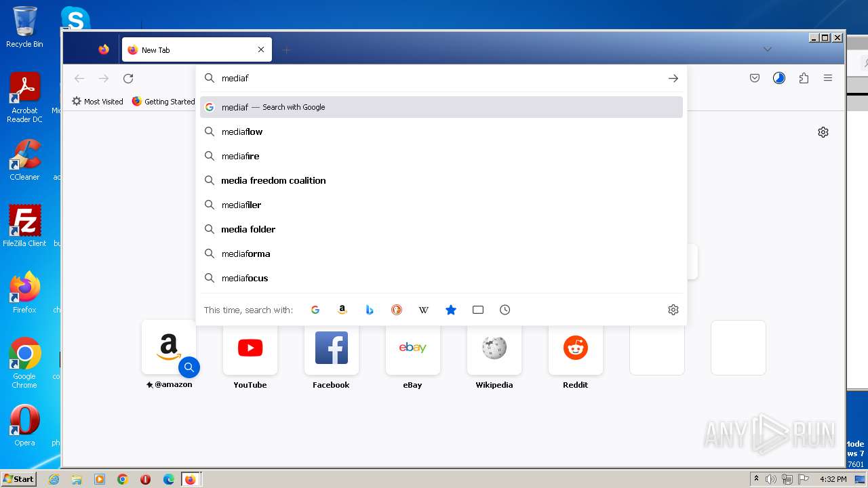Image resolution: width=868 pixels, height=488 pixels.
Task: Open Microsoft Edge from taskbar
Action: click(x=169, y=479)
